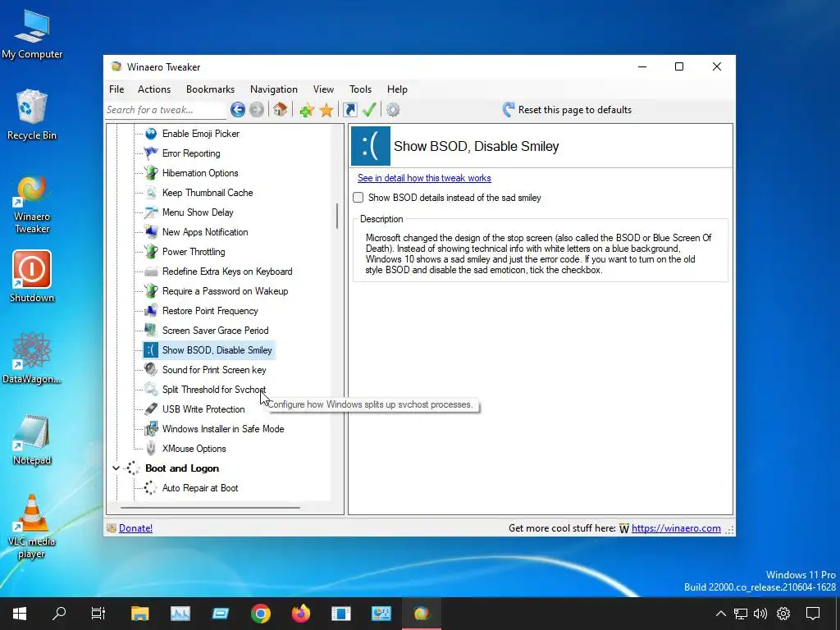Select VLC media player desktop shortcut
The image size is (840, 630).
(32, 527)
